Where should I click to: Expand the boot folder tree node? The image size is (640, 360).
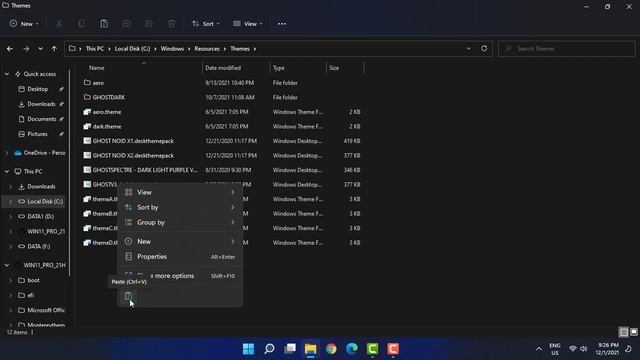(11, 280)
